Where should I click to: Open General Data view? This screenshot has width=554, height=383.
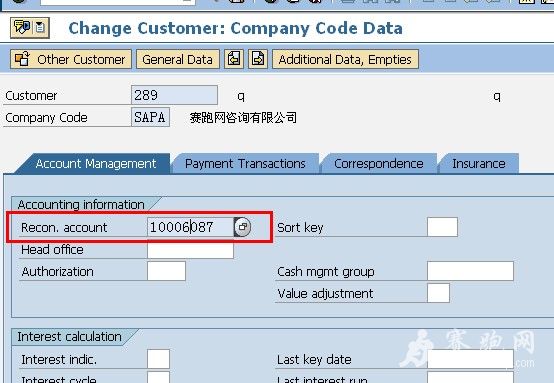pyautogui.click(x=178, y=59)
